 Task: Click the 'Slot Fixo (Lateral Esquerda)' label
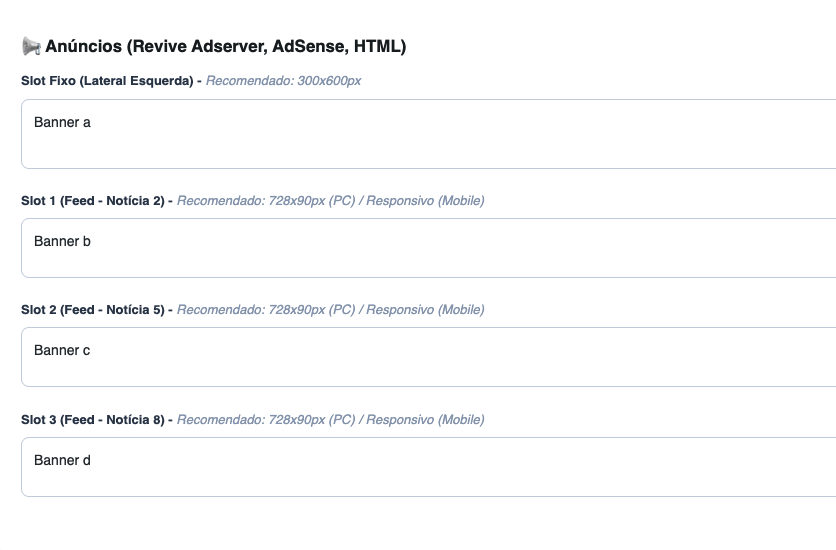[x=107, y=81]
